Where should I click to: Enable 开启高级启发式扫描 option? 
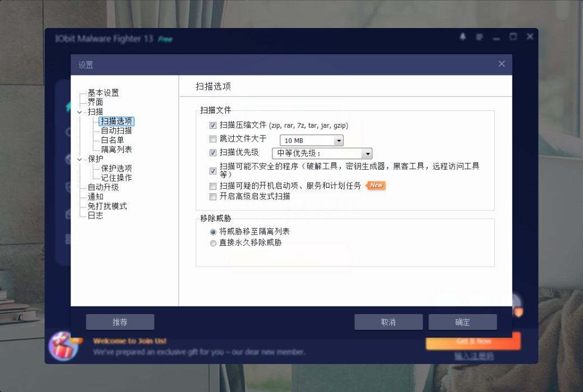click(212, 197)
